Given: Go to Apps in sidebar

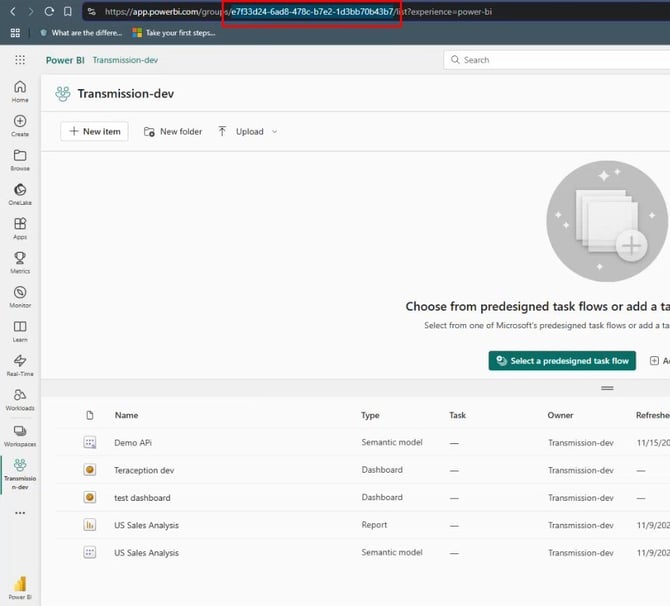Looking at the screenshot, I should click(x=20, y=229).
